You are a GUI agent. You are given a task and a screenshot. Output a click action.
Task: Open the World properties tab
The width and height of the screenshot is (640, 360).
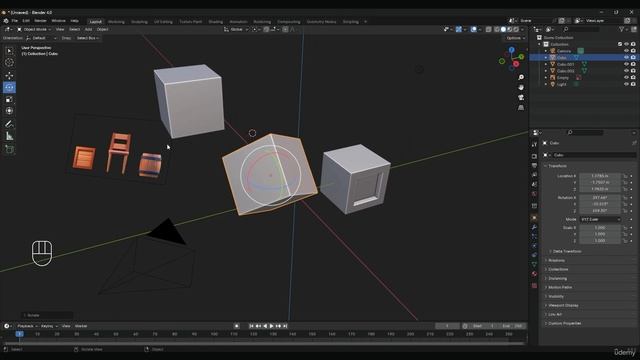pyautogui.click(x=534, y=194)
